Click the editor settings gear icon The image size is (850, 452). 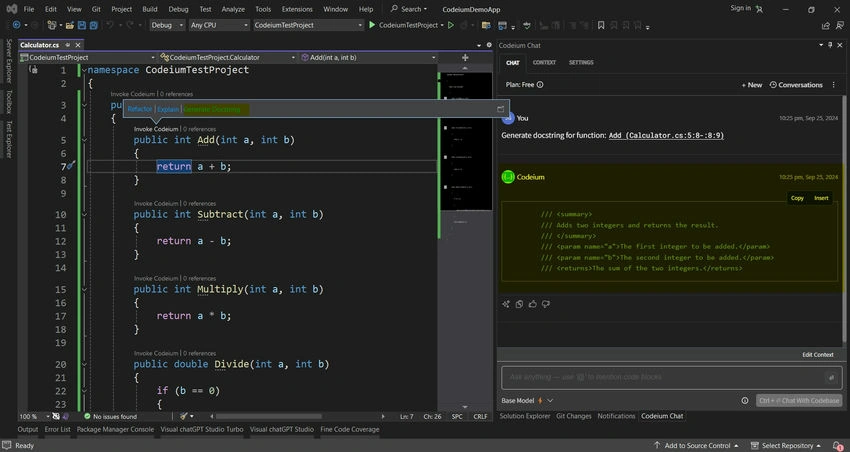click(489, 45)
